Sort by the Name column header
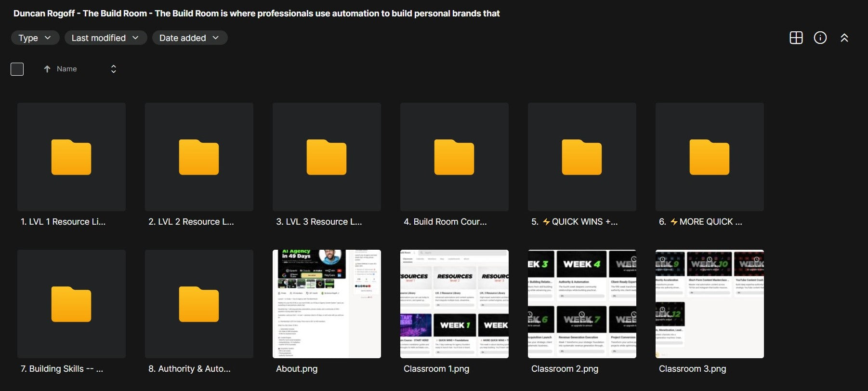The height and width of the screenshot is (391, 868). (66, 69)
